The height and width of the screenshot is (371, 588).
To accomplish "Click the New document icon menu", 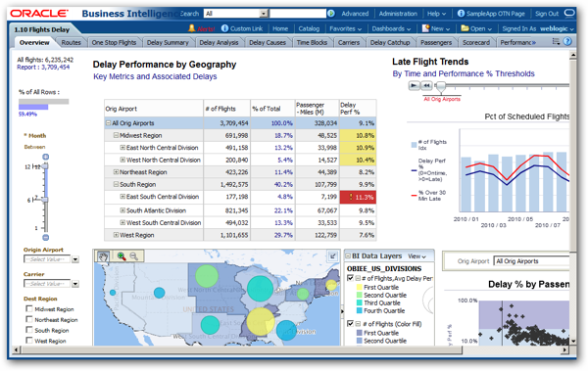I will coord(425,28).
